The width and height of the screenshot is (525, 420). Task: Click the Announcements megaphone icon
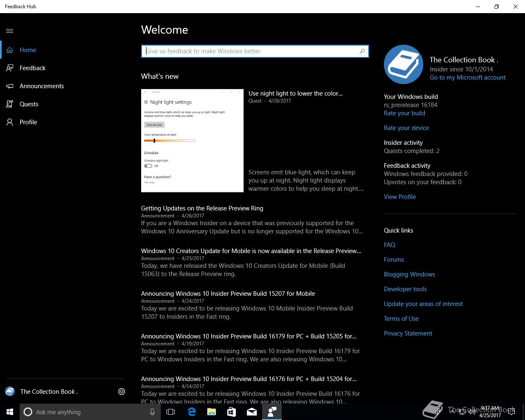point(10,86)
